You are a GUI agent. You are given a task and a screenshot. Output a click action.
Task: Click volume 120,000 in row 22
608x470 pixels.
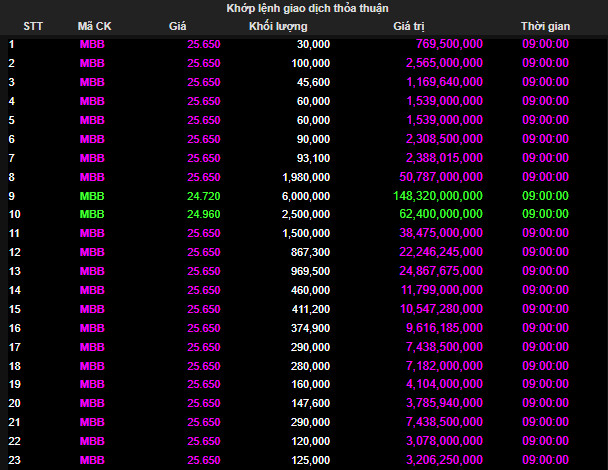click(311, 442)
